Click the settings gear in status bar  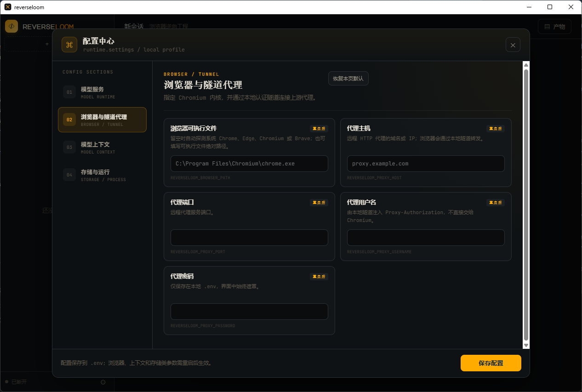pos(103,382)
